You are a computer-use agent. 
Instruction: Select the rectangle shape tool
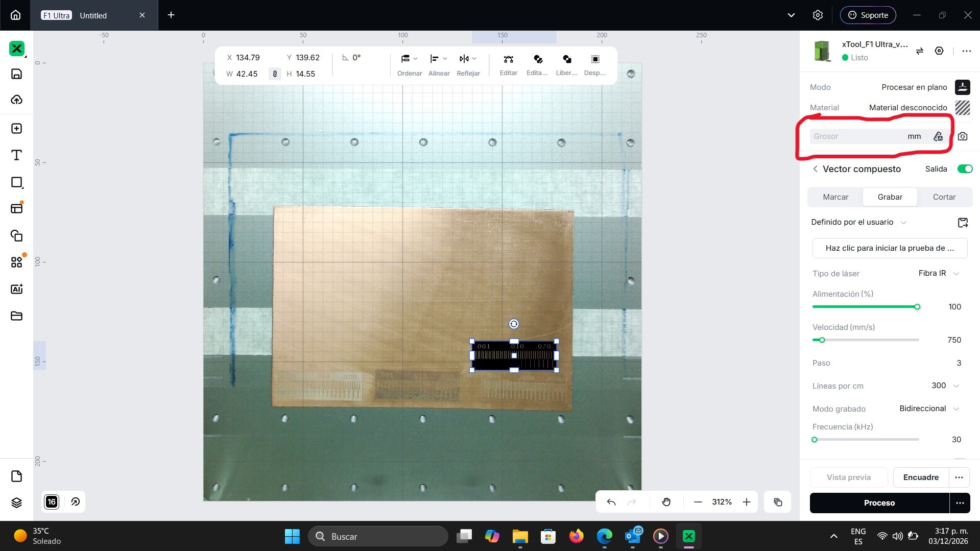coord(16,182)
